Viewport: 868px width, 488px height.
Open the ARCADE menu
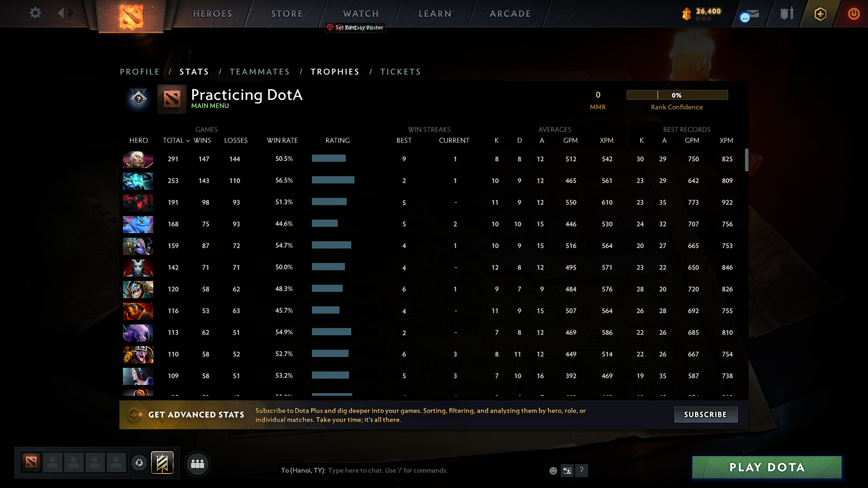pos(510,14)
